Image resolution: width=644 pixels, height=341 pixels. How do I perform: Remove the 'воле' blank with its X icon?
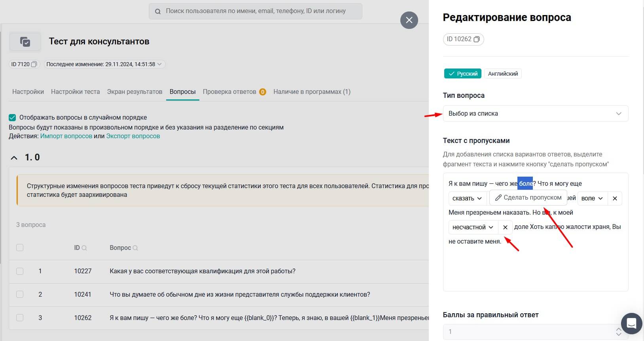615,198
